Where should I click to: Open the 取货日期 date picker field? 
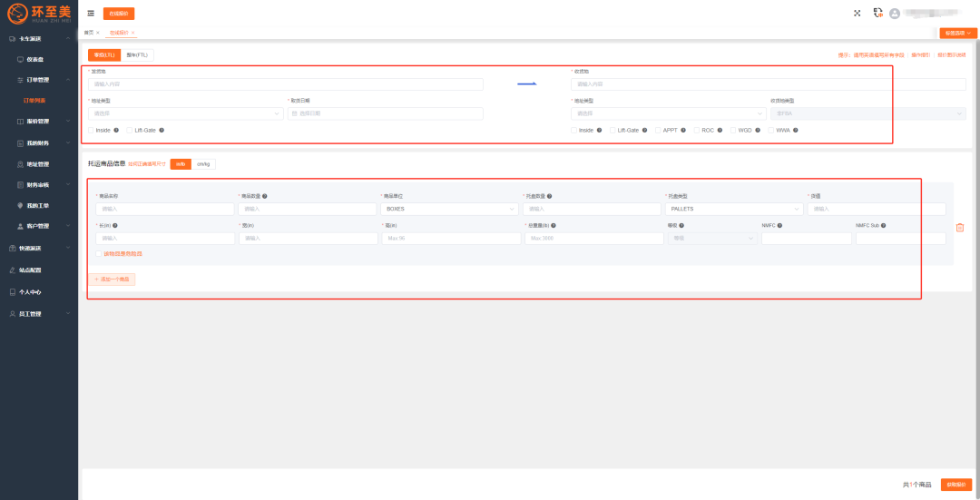tap(385, 113)
